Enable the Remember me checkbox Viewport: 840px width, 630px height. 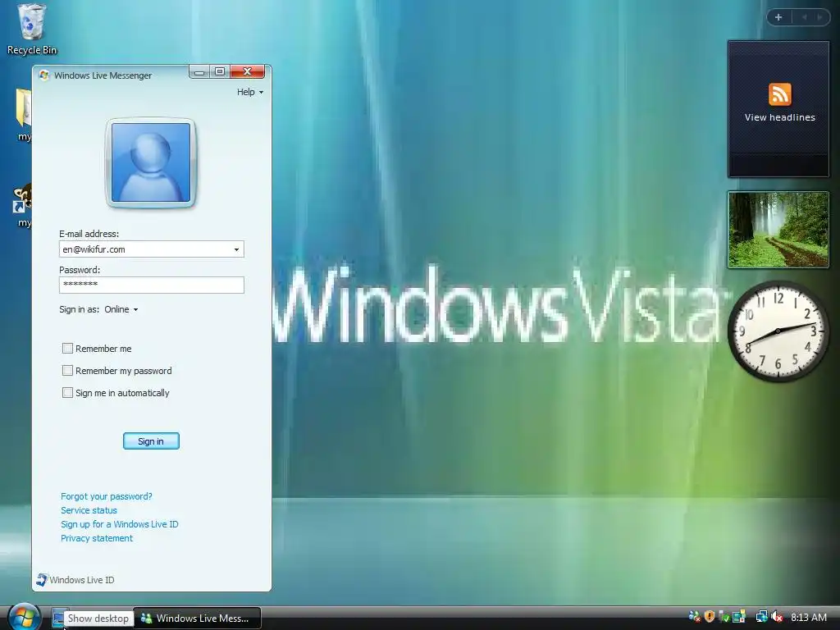click(x=67, y=349)
